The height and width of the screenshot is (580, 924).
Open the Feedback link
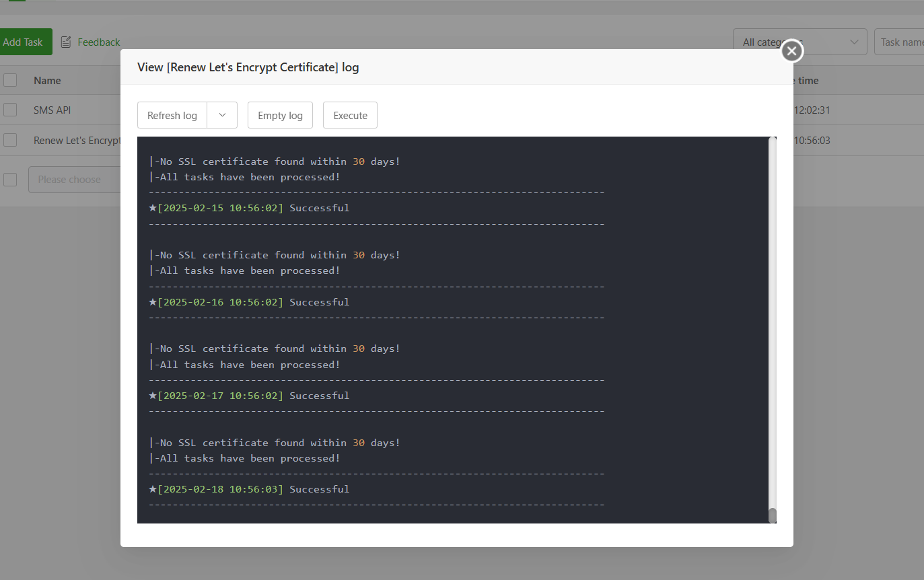pyautogui.click(x=98, y=42)
